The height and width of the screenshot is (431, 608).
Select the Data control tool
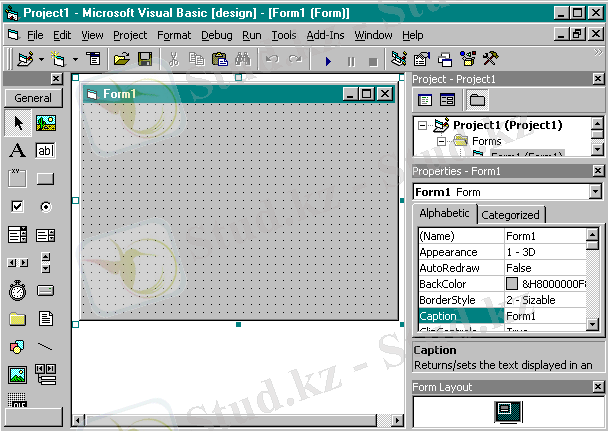point(45,374)
